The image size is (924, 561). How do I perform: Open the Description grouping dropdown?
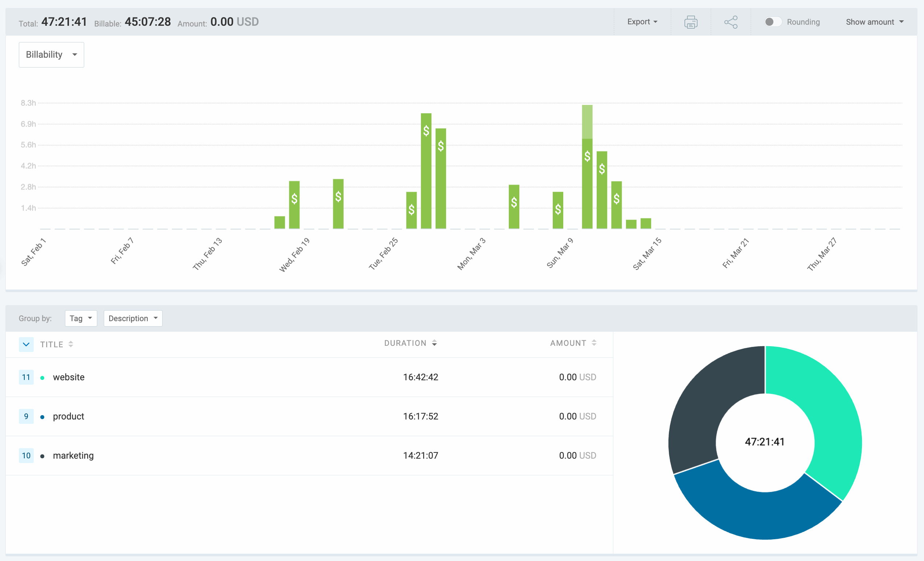click(x=133, y=318)
